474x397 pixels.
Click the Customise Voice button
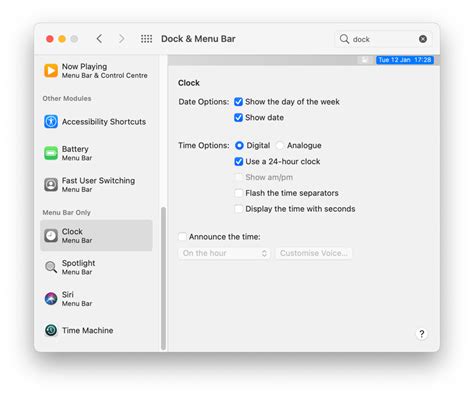coord(314,253)
